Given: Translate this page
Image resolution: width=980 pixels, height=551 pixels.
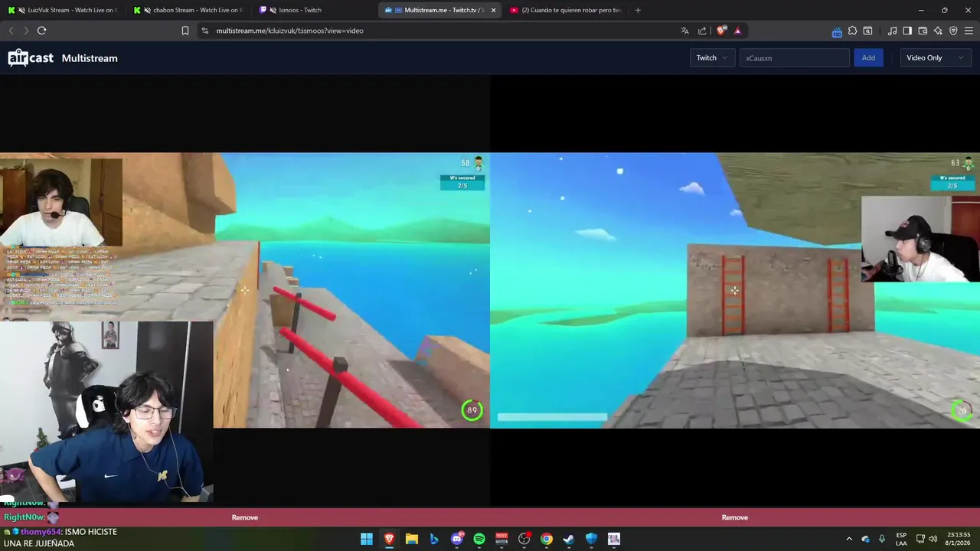Looking at the screenshot, I should tap(684, 31).
